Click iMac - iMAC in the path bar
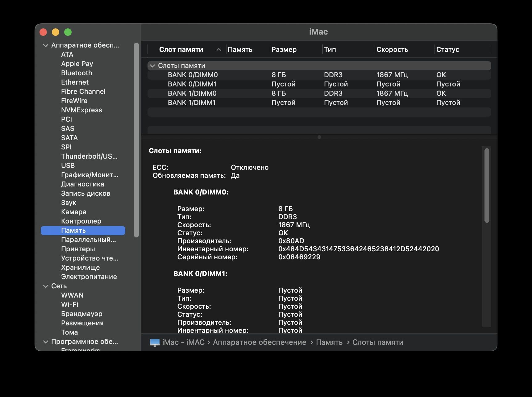This screenshot has width=532, height=397. (x=183, y=342)
